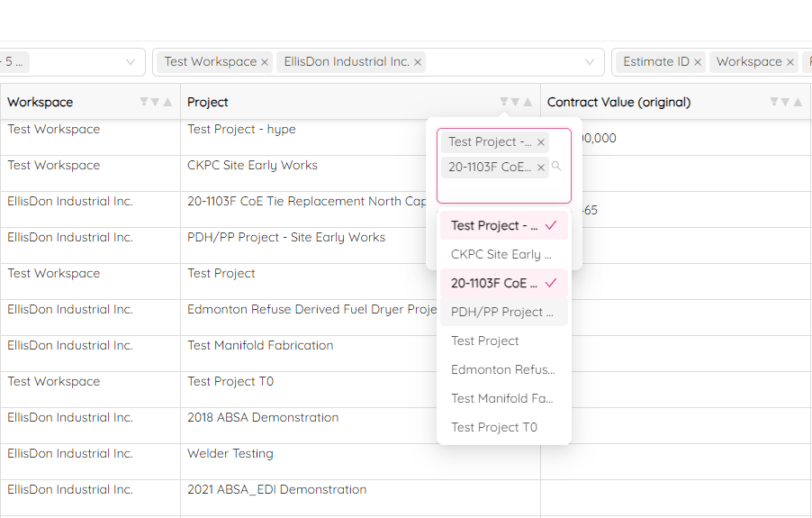Expand the workspace multi-select dropdown arrow
812x518 pixels.
pos(590,62)
